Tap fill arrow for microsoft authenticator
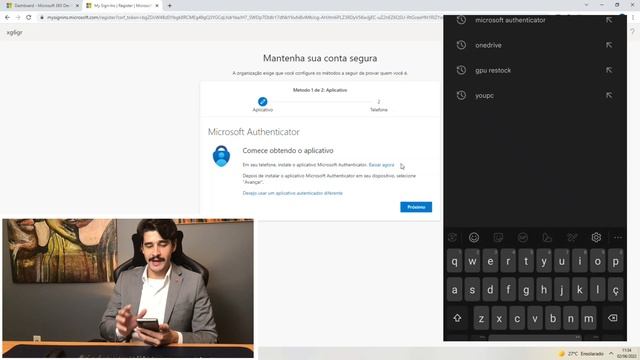Viewport: 640px width, 360px height. tap(609, 20)
